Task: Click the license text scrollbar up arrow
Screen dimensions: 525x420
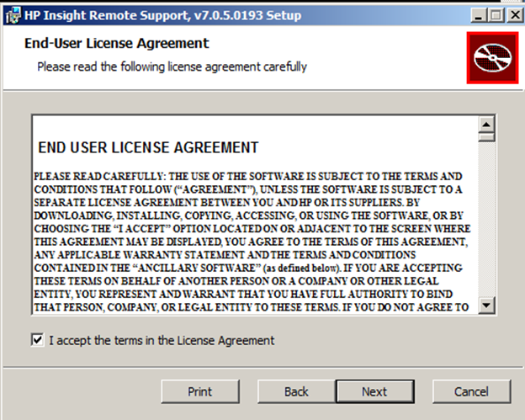Action: tap(486, 125)
